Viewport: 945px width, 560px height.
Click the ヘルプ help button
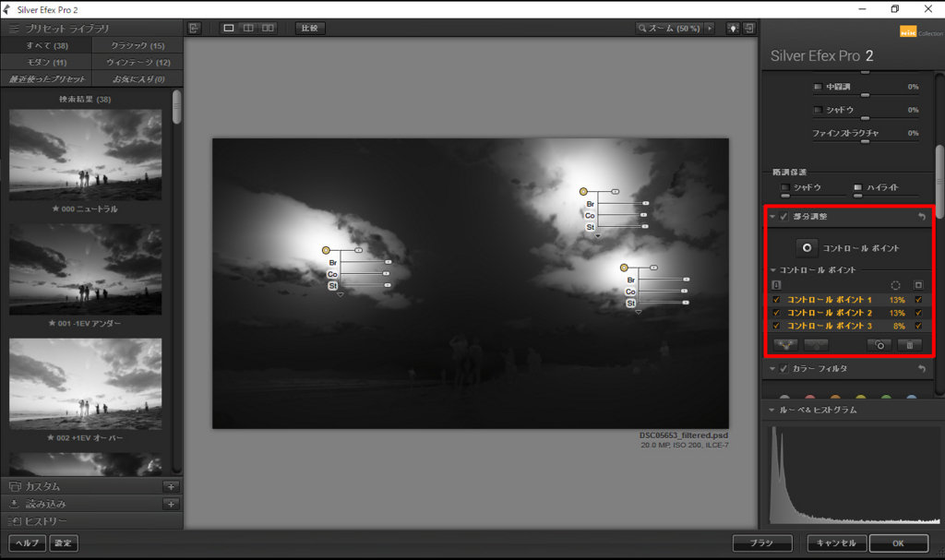(27, 543)
